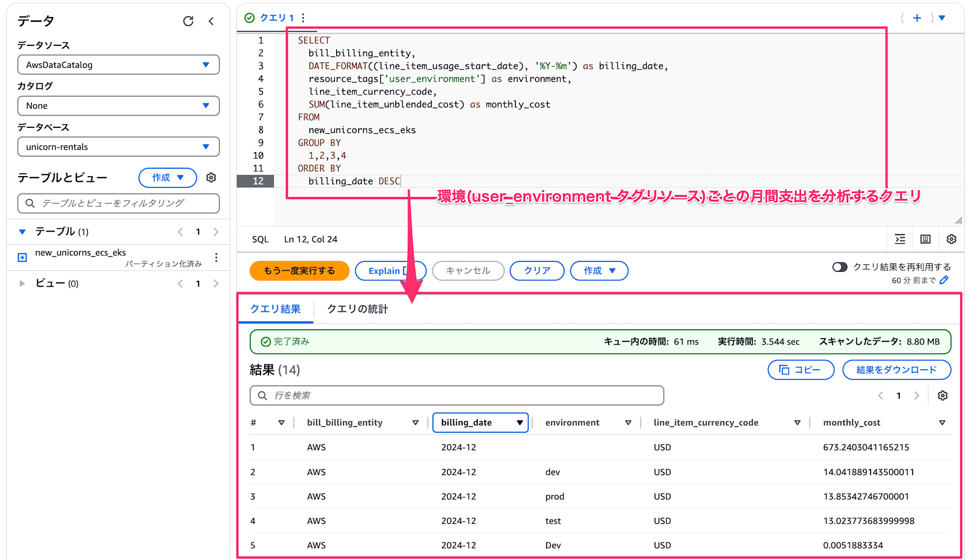The width and height of the screenshot is (976, 560).
Task: Sort by the row number column
Action: click(281, 422)
